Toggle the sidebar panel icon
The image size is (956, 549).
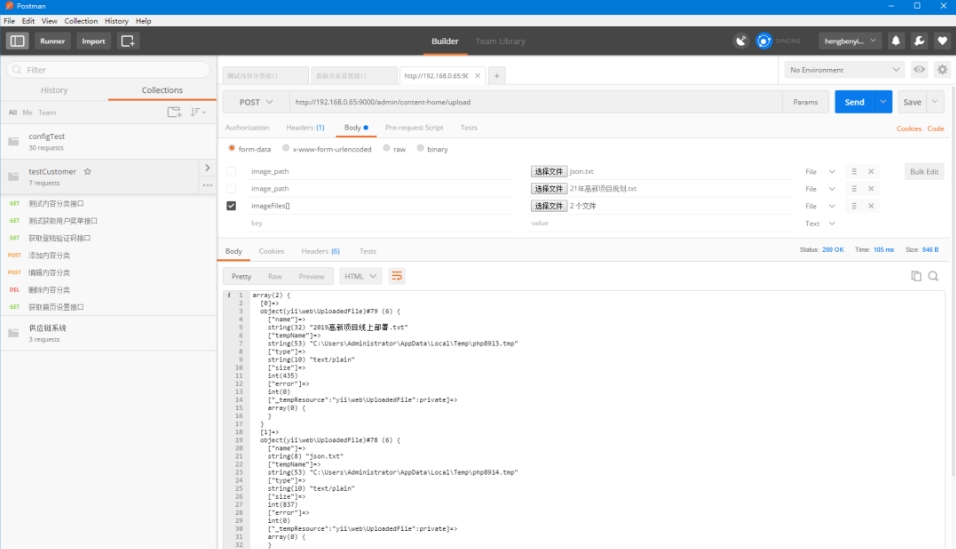(17, 41)
